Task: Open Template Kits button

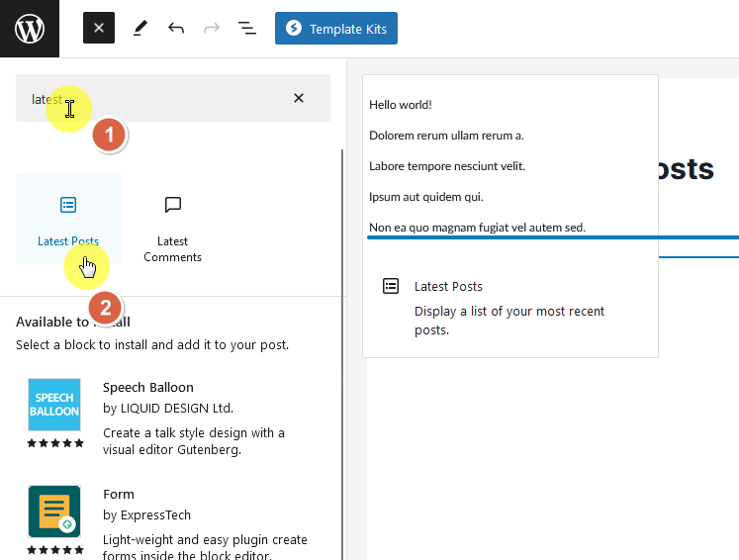Action: tap(336, 29)
